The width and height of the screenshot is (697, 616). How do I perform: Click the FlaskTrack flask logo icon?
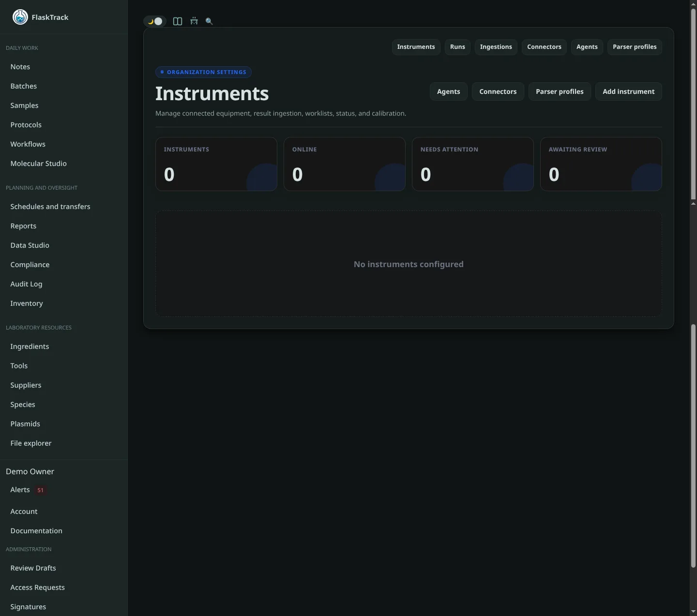20,17
